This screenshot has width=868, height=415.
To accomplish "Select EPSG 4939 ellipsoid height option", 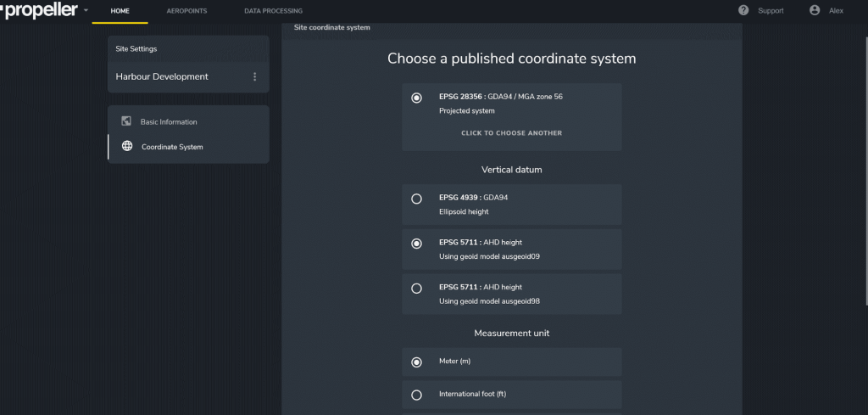I will 416,199.
